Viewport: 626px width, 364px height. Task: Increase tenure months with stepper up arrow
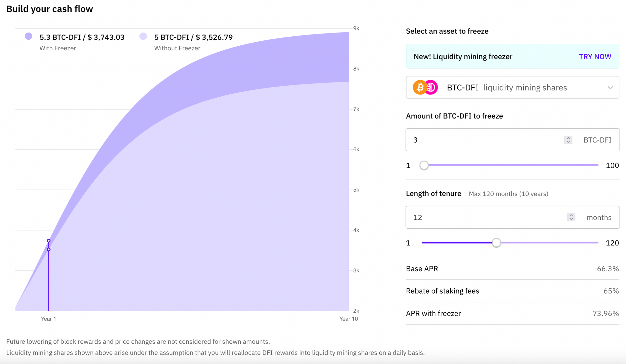[571, 215]
